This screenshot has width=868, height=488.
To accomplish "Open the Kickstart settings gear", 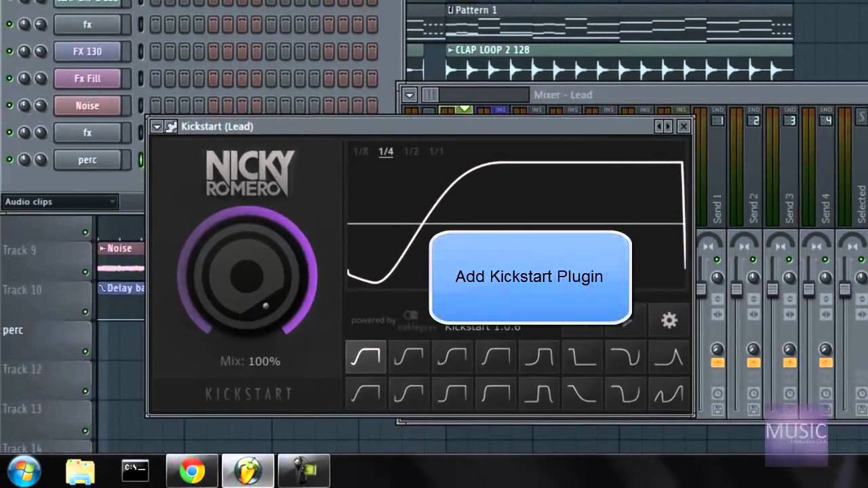I will click(x=669, y=321).
